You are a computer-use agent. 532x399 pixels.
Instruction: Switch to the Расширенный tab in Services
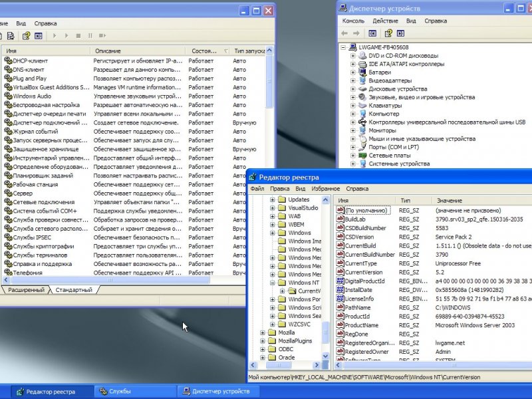click(x=26, y=290)
